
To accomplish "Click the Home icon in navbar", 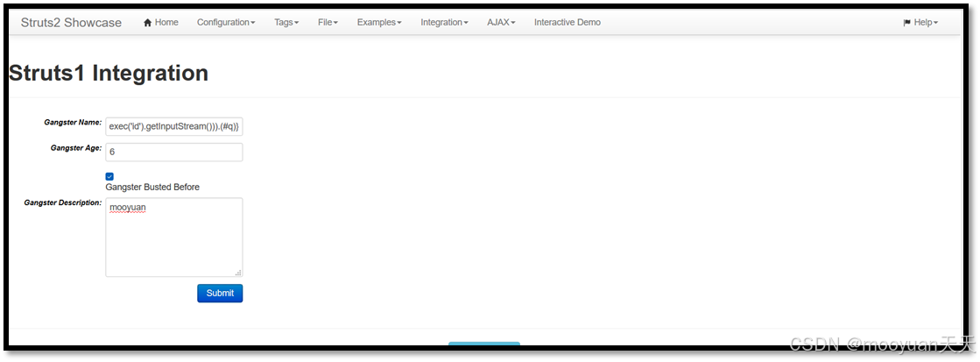I will pos(147,23).
